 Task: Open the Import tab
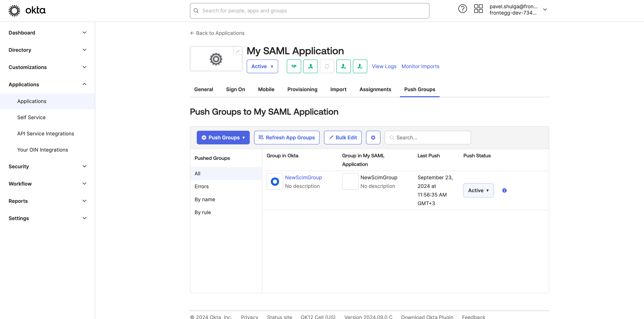click(338, 89)
